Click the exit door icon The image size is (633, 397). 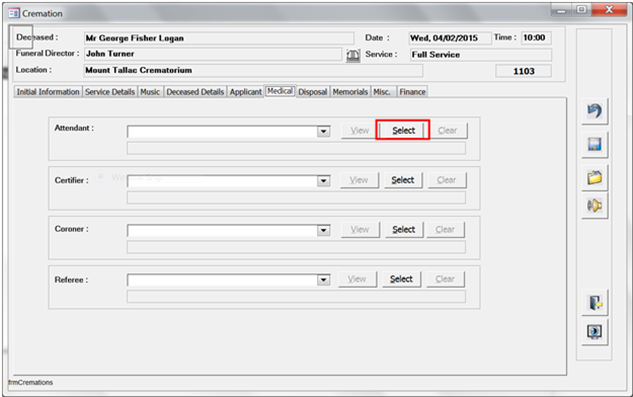595,302
